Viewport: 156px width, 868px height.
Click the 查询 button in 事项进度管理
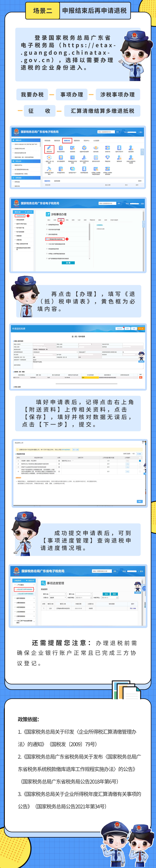(106, 594)
